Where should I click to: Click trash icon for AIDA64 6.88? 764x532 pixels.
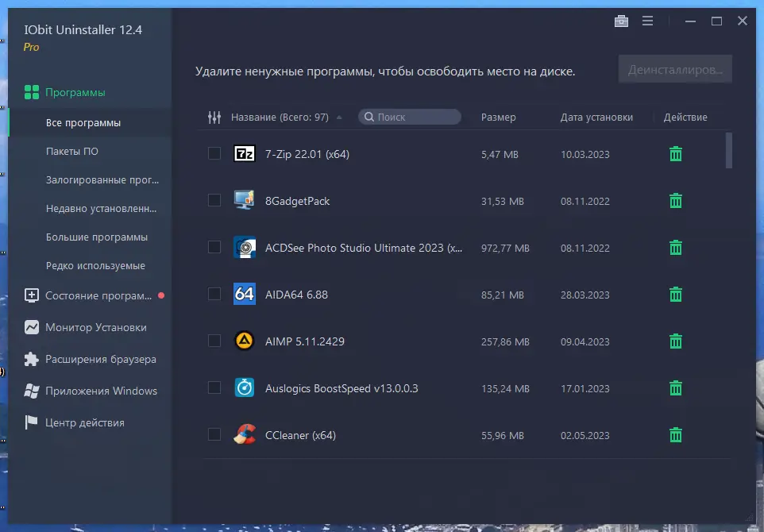click(x=675, y=295)
